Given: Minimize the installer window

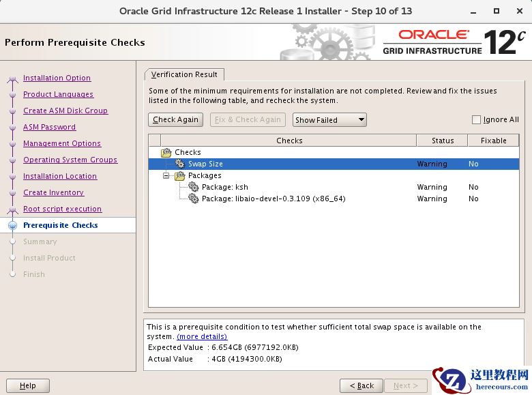Looking at the screenshot, I should (473, 12).
